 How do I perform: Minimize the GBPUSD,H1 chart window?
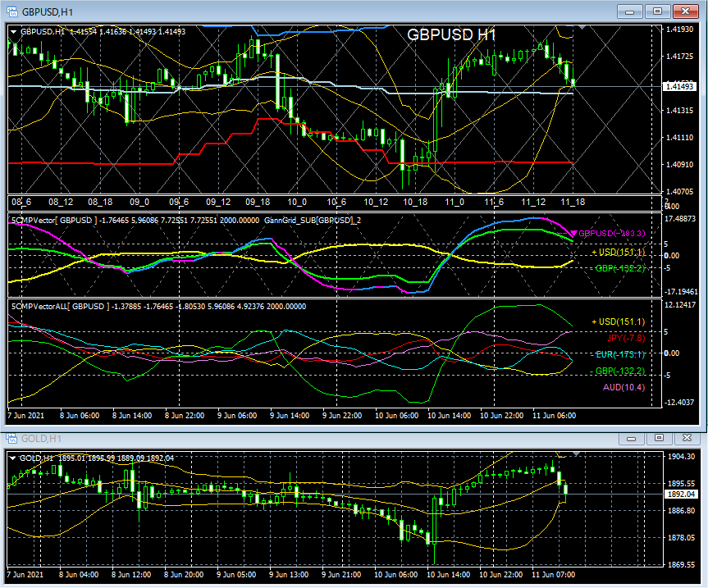(630, 11)
